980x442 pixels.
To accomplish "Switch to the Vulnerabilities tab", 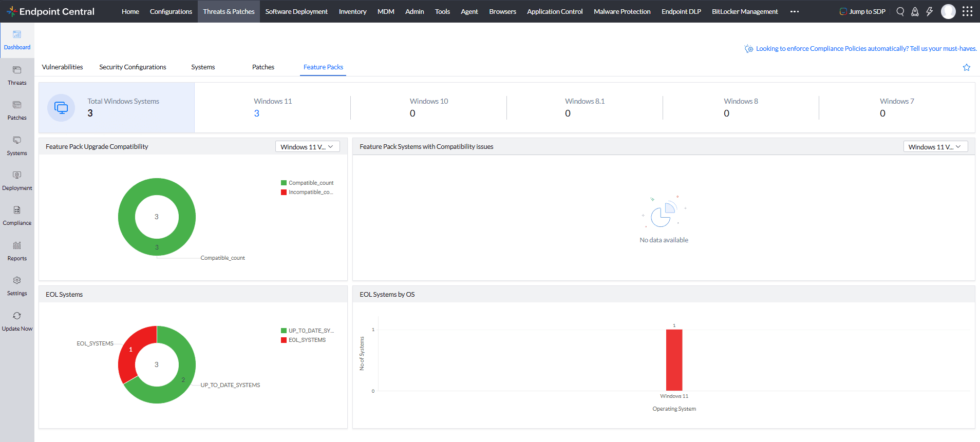I will 62,67.
